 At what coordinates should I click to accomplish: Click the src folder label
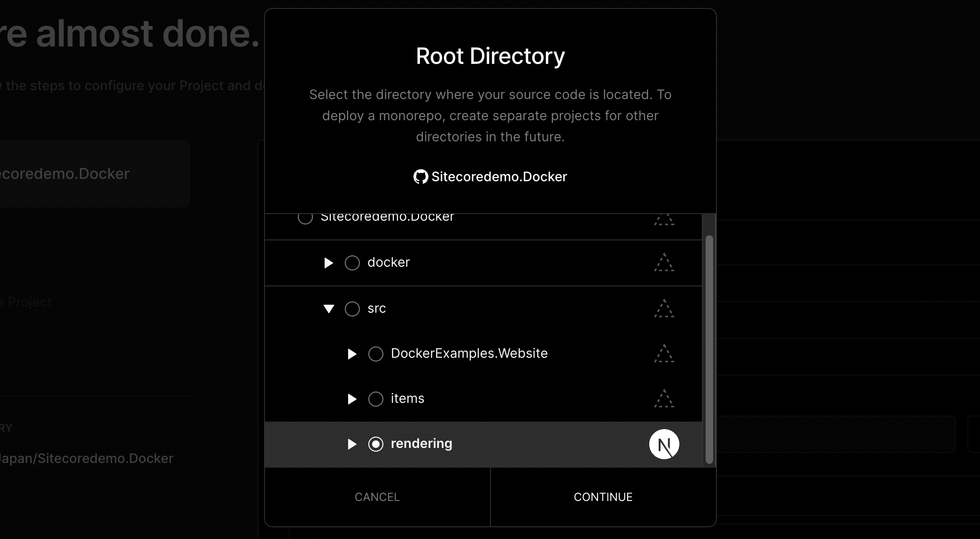coord(377,308)
